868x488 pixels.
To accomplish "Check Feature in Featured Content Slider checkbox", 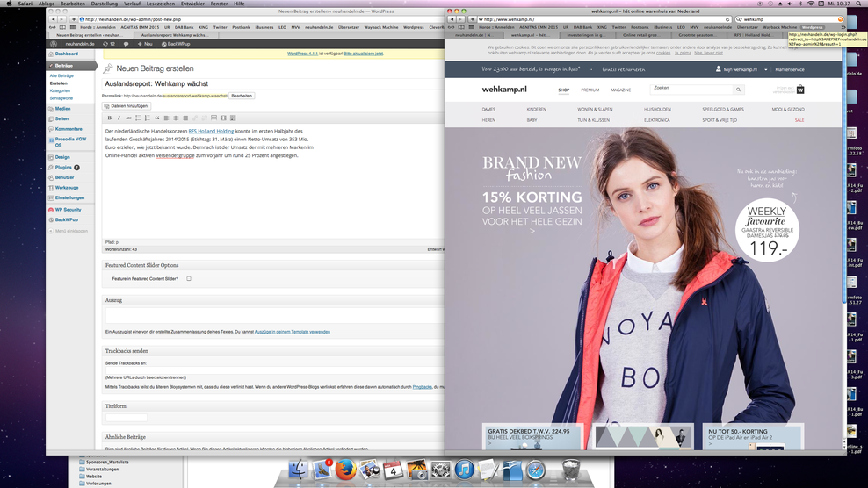I will click(x=189, y=279).
